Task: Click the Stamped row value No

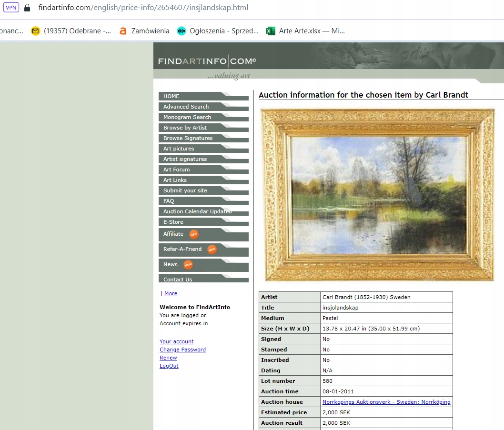Action: tap(326, 350)
